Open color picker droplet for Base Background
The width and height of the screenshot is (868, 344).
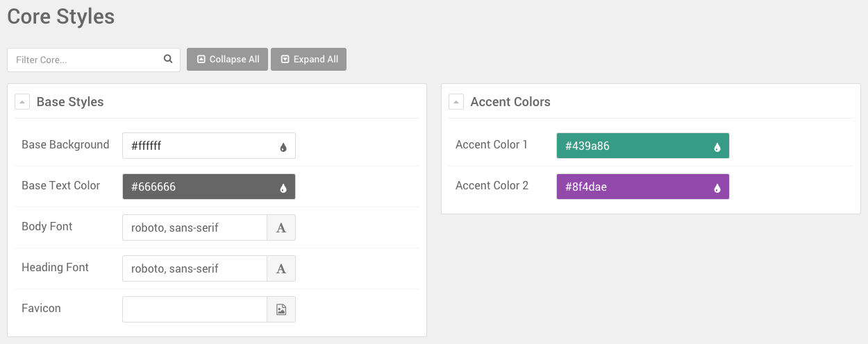[283, 147]
